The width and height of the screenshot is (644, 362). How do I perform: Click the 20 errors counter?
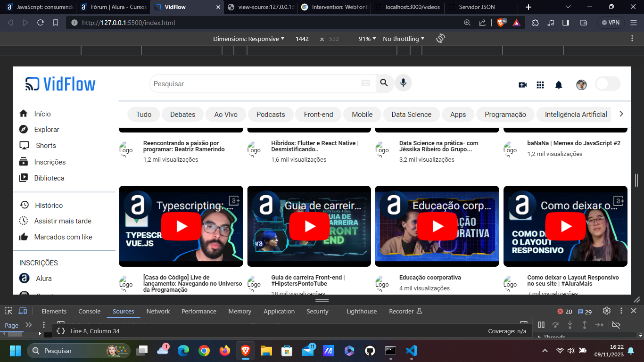[565, 312]
